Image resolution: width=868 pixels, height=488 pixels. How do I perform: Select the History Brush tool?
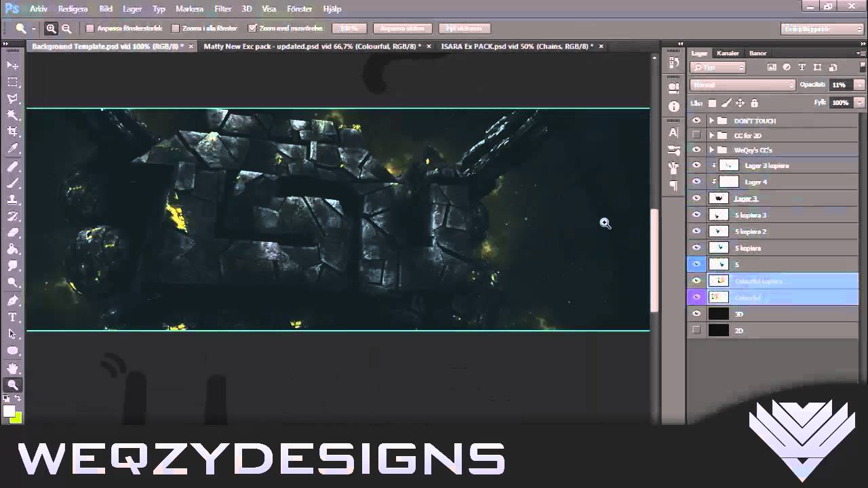pos(12,216)
